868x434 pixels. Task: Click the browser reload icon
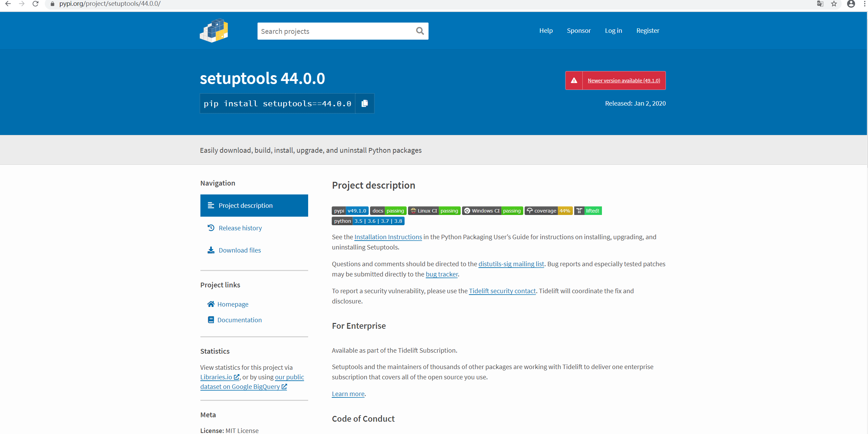pyautogui.click(x=36, y=4)
